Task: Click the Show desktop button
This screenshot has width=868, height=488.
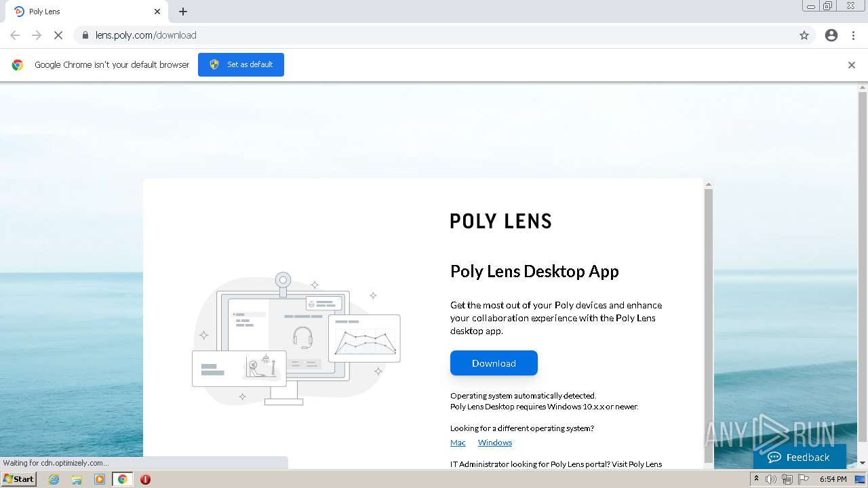Action: tap(861, 479)
